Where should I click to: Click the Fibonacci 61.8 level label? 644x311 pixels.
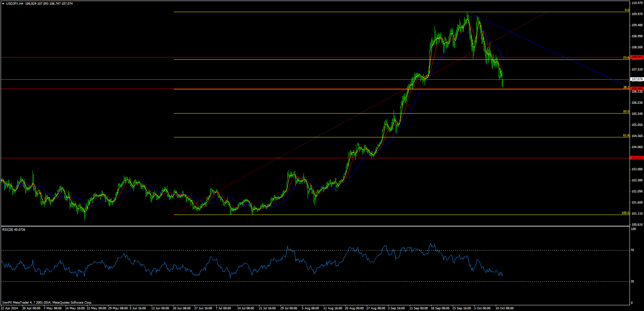tap(626, 135)
